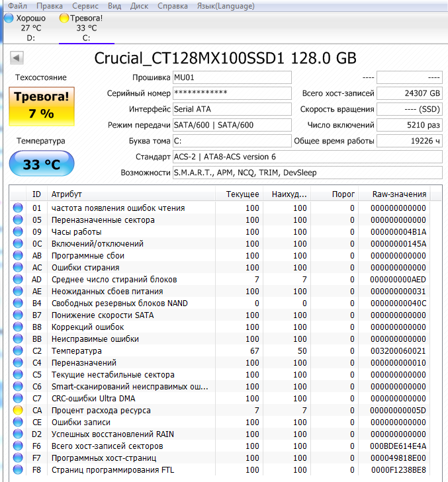Click the serial number field

232,93
